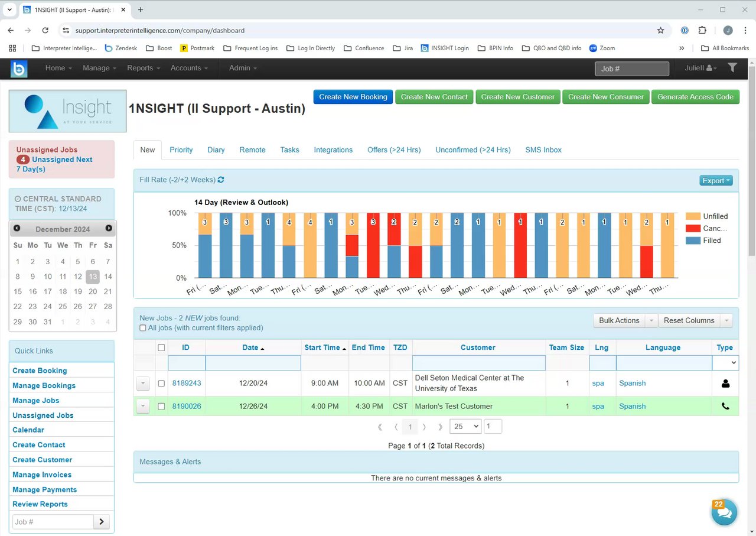Switch to the Priority tab

tap(181, 150)
